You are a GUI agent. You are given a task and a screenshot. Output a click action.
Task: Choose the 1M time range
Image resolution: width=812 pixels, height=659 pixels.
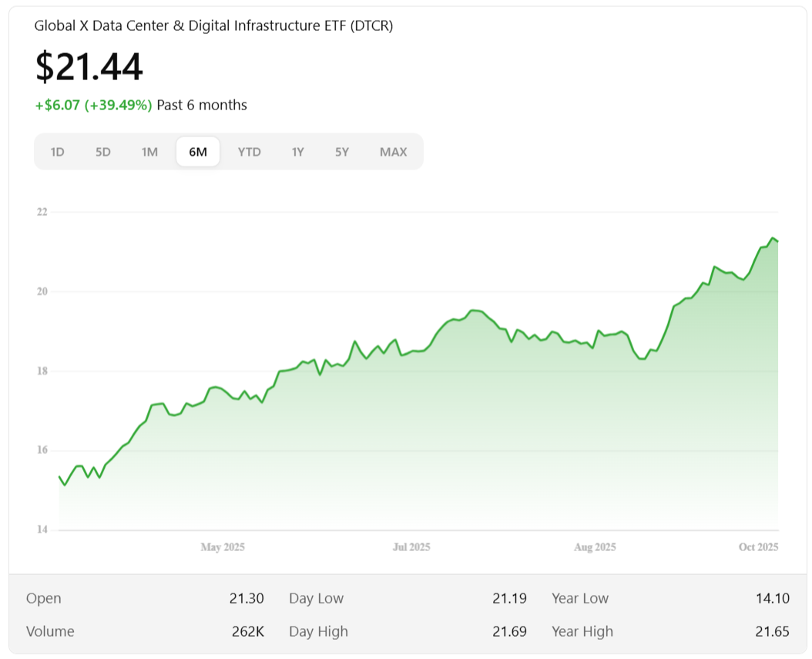click(x=149, y=152)
